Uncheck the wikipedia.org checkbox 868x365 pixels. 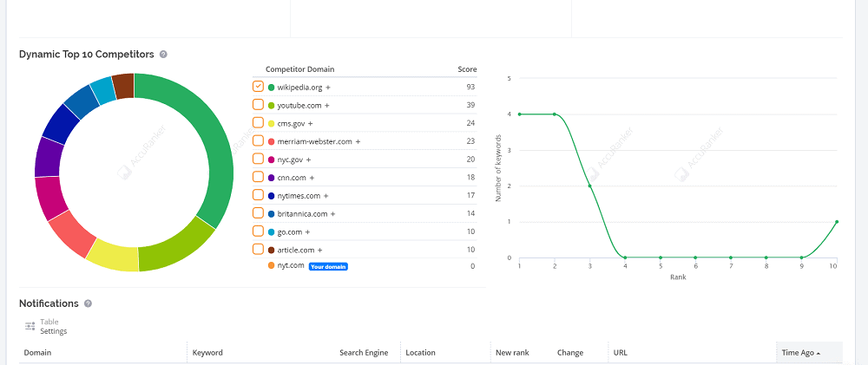258,87
